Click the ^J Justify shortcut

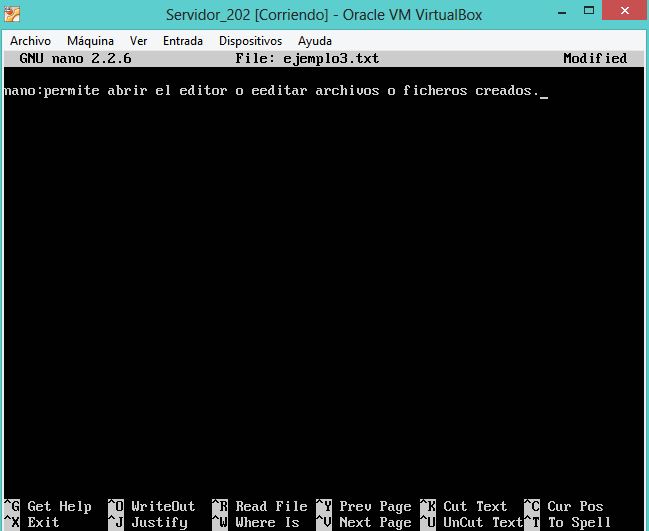click(148, 523)
